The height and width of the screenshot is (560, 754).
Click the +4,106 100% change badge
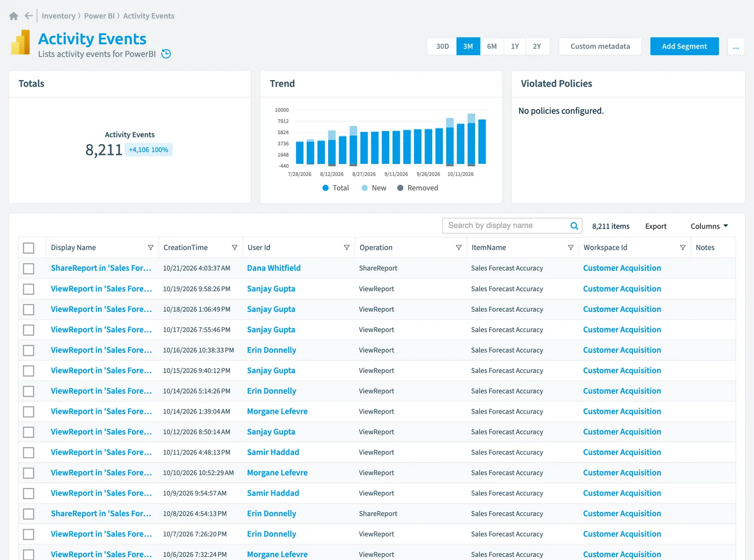pos(148,150)
